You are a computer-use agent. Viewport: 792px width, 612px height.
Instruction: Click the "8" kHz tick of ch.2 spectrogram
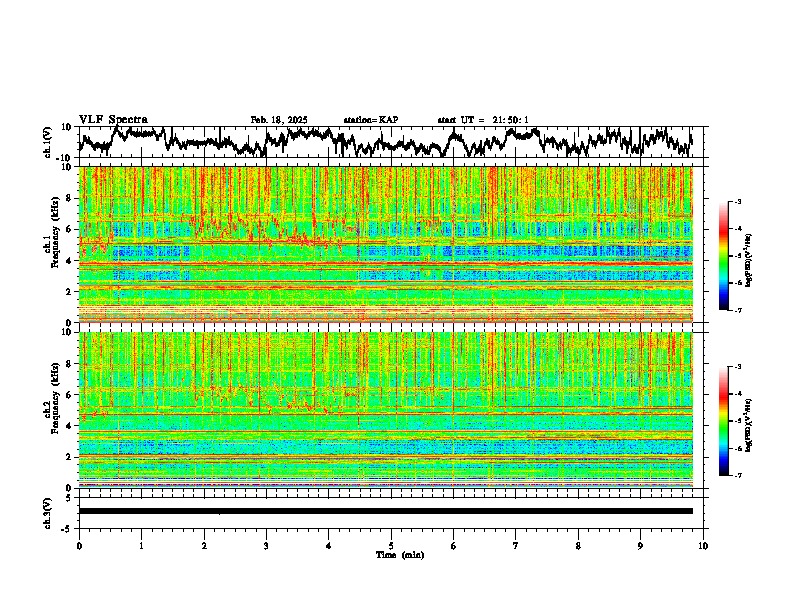coord(70,364)
